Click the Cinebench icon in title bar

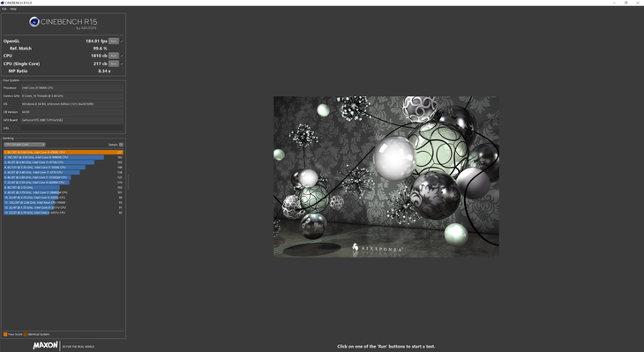tap(3, 3)
